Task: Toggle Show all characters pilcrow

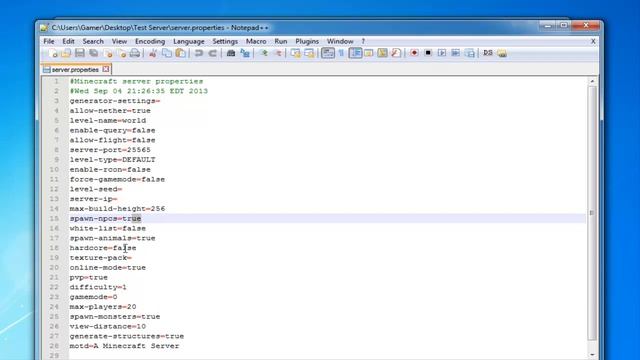Action: coord(341,53)
